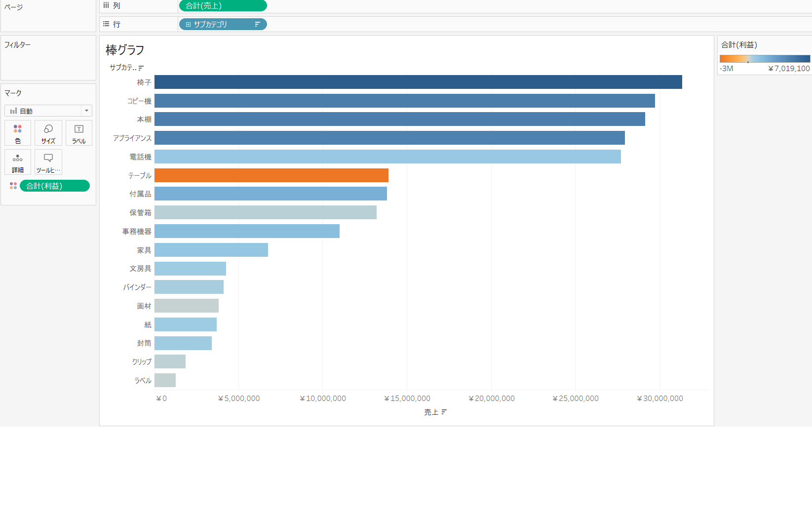The height and width of the screenshot is (520, 812).
Task: Click the テーブル row label
Action: (140, 176)
